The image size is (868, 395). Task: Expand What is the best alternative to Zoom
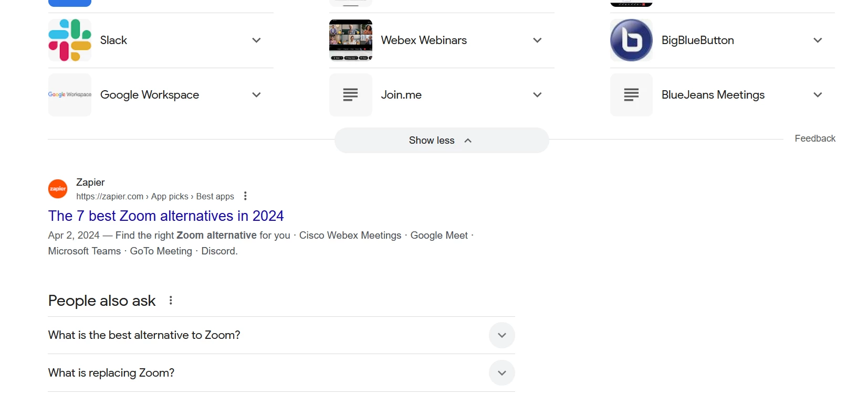281,335
